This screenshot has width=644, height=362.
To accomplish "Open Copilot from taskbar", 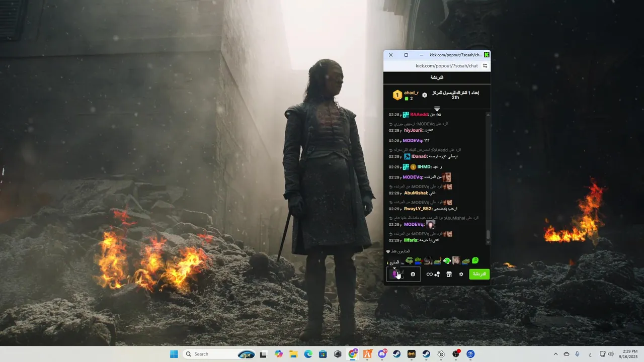I will (279, 354).
